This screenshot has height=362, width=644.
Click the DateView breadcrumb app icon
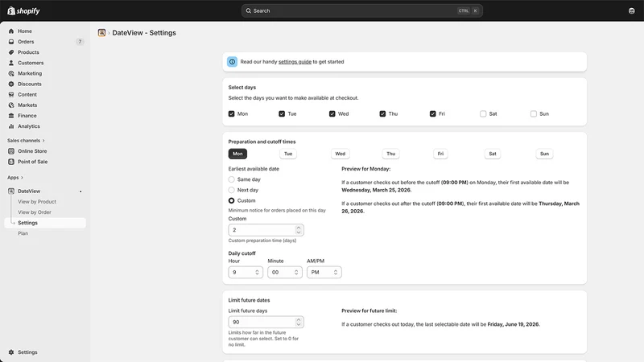click(102, 33)
